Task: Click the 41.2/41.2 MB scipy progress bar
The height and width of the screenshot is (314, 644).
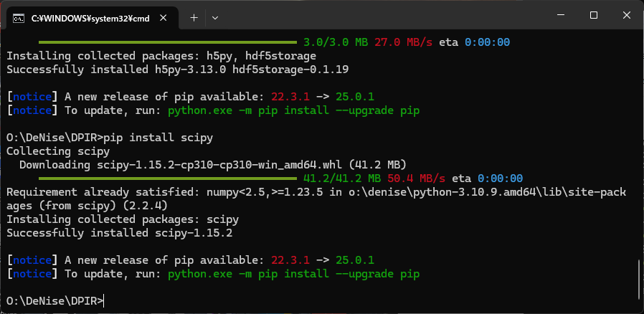Action: pyautogui.click(x=168, y=178)
